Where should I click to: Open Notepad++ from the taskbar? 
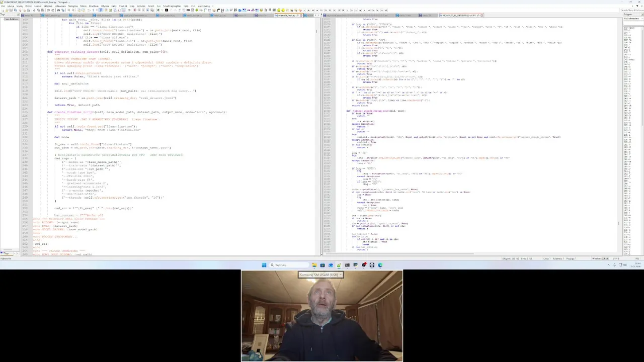point(339,265)
